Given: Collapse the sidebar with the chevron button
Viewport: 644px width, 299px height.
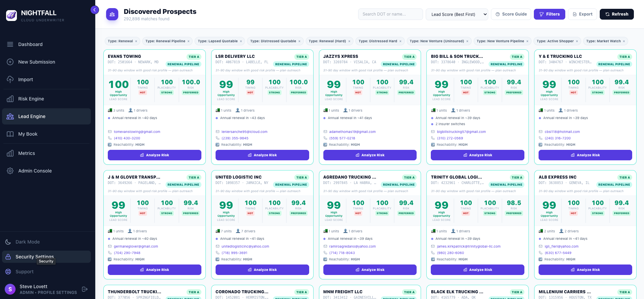Looking at the screenshot, I should 95,10.
